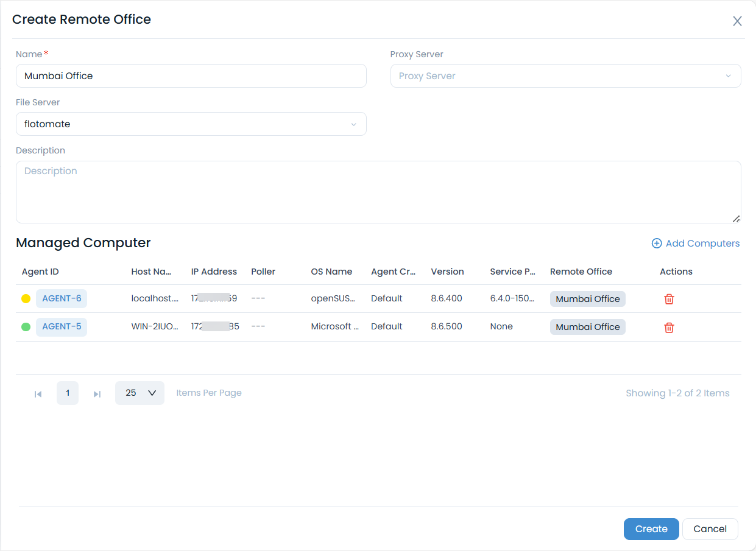
Task: Click the green status dot for AGENT-5
Action: pyautogui.click(x=26, y=327)
